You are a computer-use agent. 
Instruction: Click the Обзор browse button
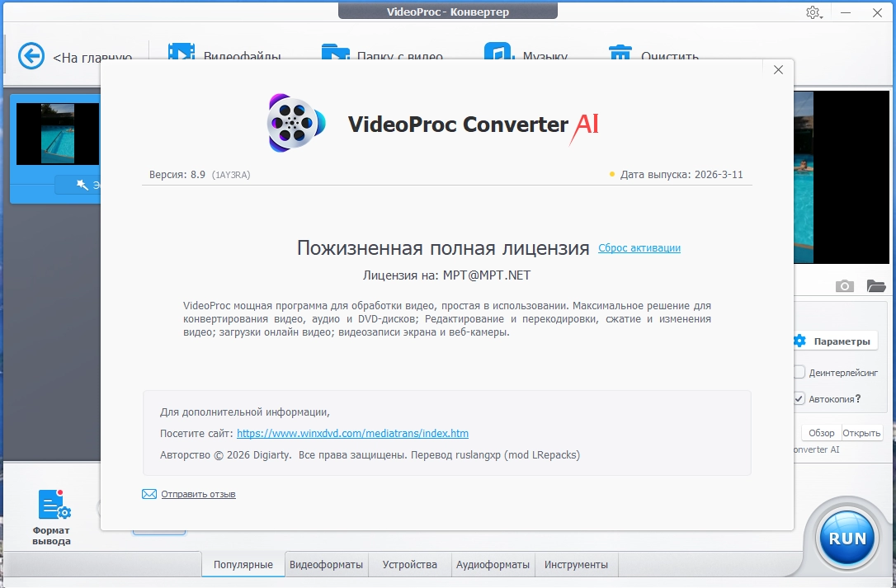tap(821, 433)
